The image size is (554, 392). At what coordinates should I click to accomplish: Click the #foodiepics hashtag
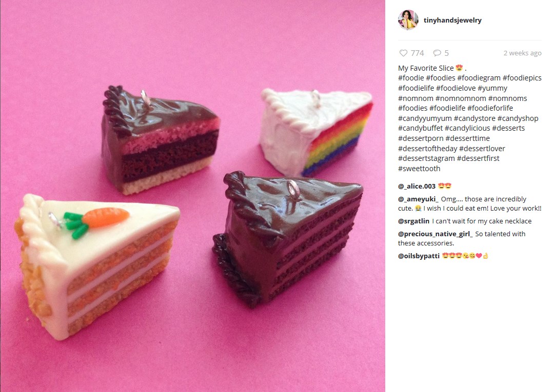pos(522,78)
